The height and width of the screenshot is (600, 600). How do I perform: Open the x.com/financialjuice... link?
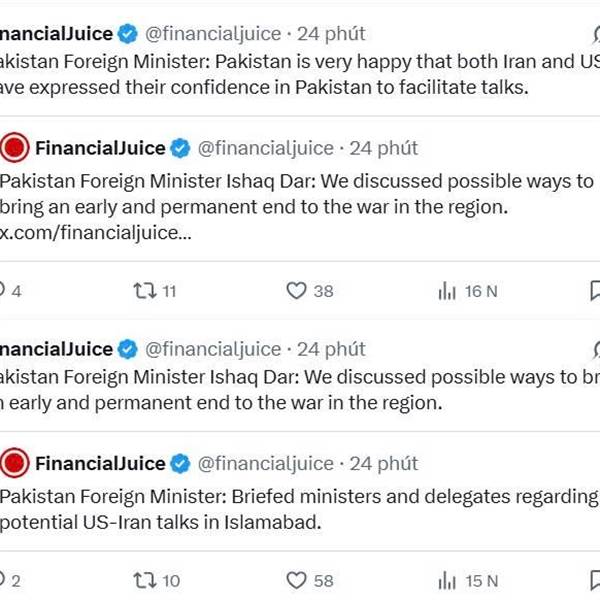(94, 233)
